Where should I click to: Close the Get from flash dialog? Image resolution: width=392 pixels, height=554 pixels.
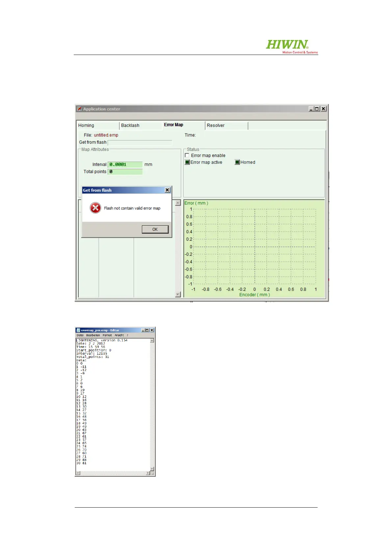point(167,190)
